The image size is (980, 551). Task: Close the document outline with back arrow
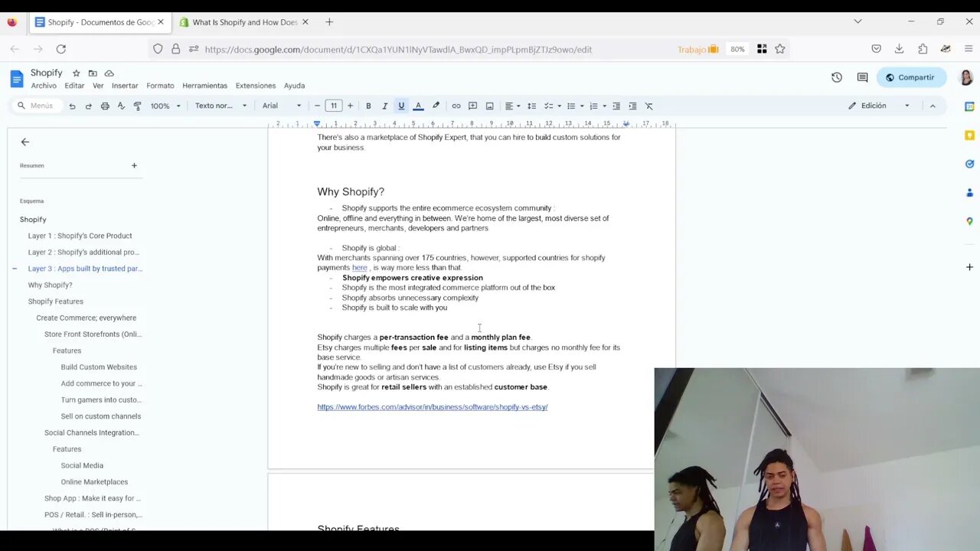click(24, 142)
